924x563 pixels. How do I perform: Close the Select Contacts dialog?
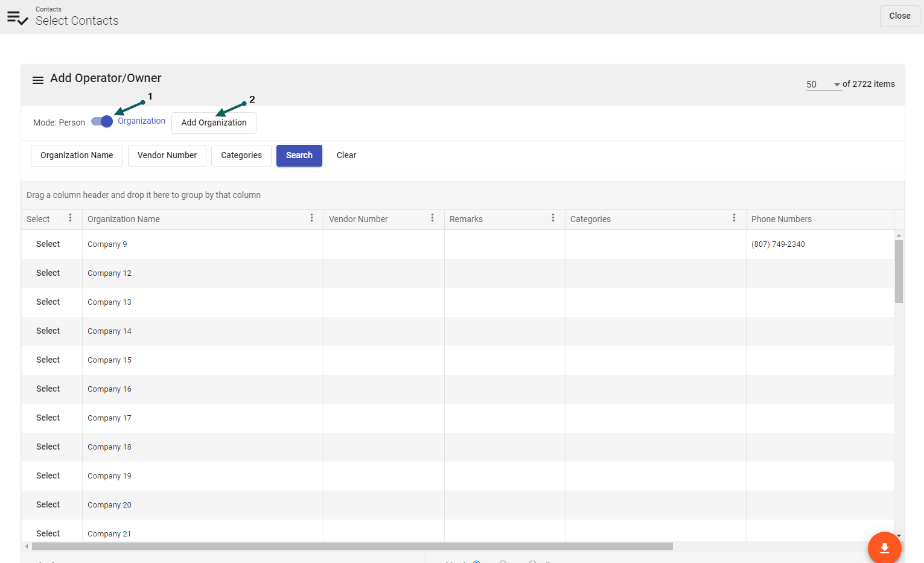click(x=899, y=16)
